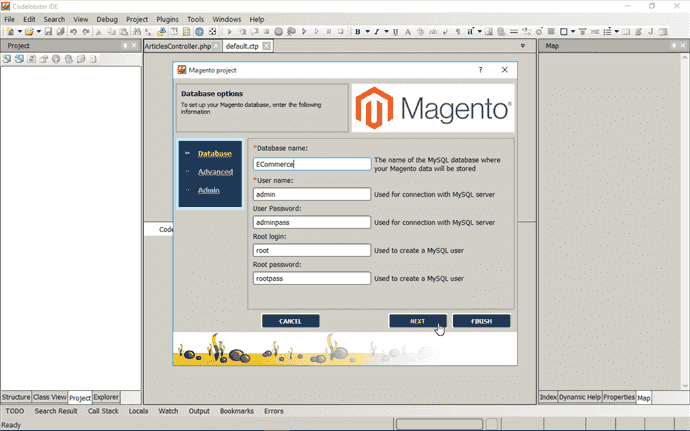The width and height of the screenshot is (690, 431).
Task: Open the Plugins menu
Action: 167,19
